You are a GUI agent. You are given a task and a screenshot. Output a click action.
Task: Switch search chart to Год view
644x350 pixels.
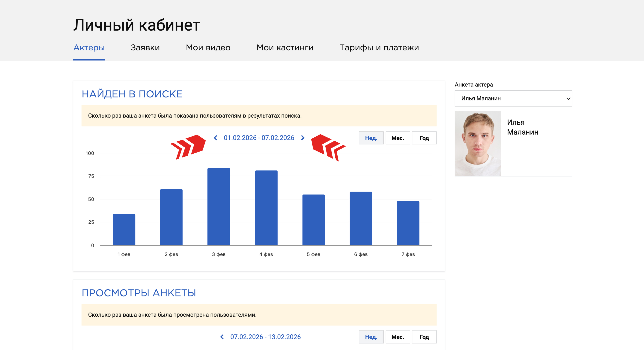click(424, 138)
